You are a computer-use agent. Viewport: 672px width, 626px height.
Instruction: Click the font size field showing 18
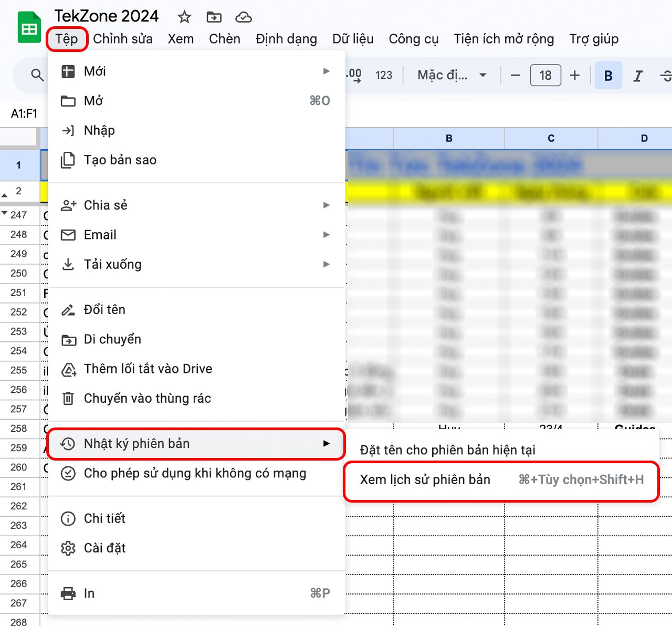click(x=545, y=76)
